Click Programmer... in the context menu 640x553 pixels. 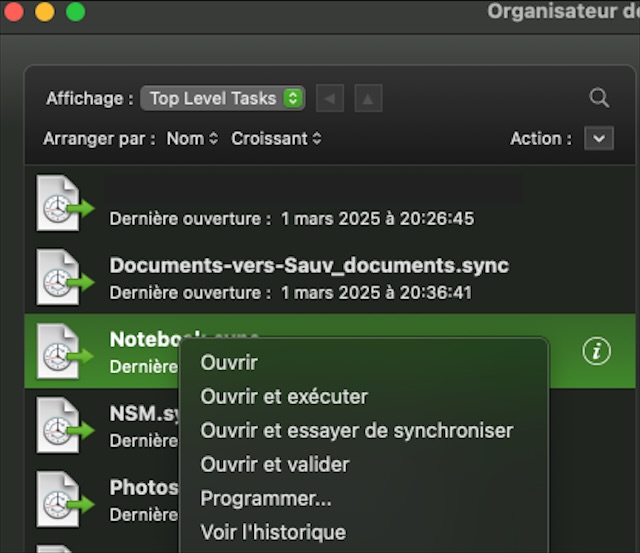[266, 498]
